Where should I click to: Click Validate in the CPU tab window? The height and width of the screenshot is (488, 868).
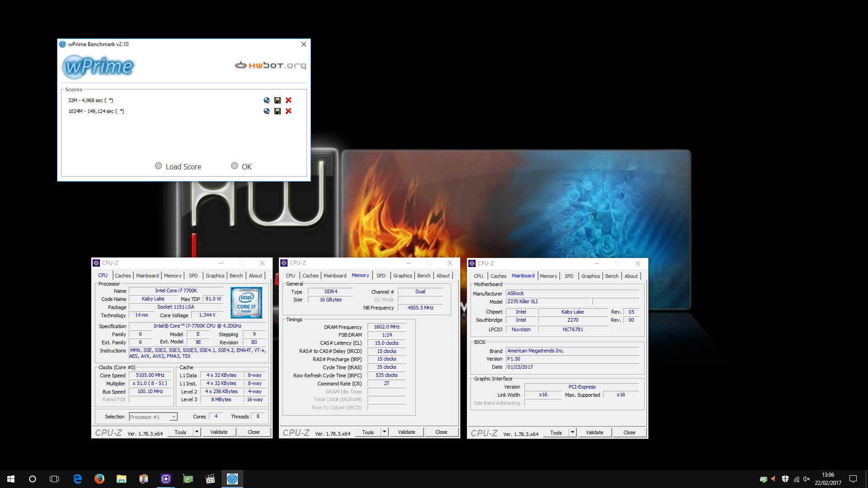point(219,432)
